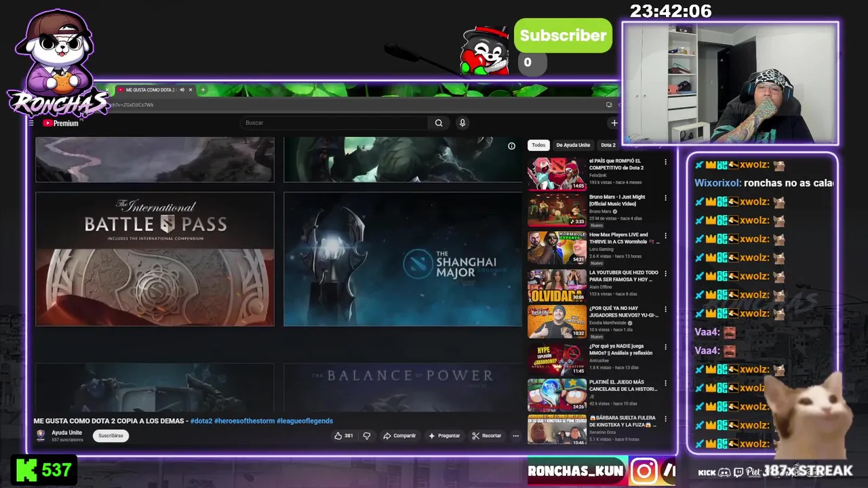Open Ayuda Unite channel name link
Screen dimensions: 868x488
click(66, 432)
